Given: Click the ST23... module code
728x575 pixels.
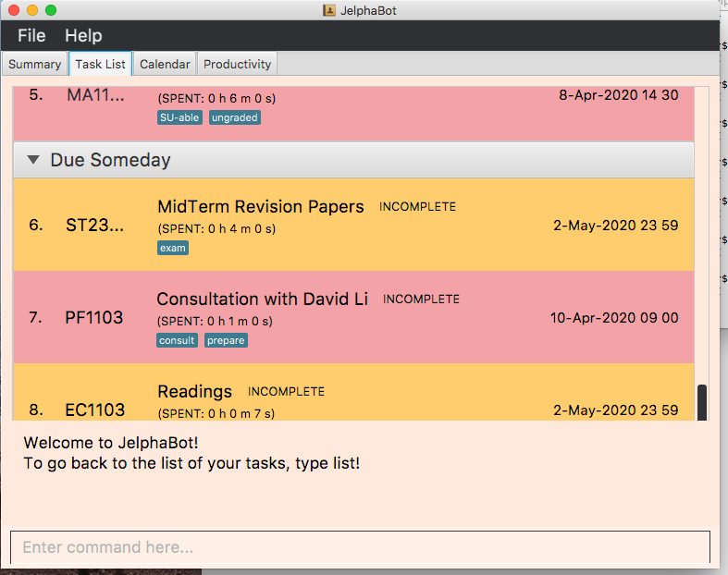Looking at the screenshot, I should pyautogui.click(x=95, y=225).
